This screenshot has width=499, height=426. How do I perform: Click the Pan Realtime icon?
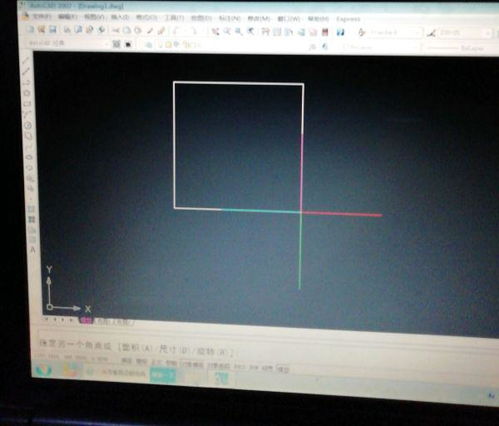pos(216,32)
